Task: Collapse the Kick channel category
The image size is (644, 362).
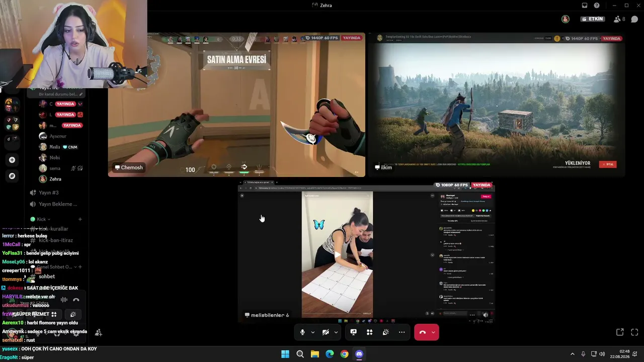Action: [x=41, y=219]
